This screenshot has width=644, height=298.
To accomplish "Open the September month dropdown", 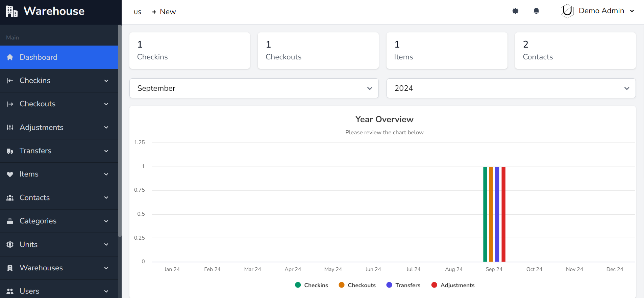I will point(254,88).
